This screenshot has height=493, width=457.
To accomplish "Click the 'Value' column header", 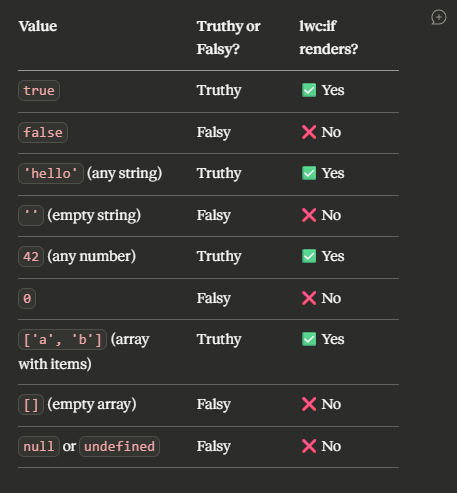I will (x=38, y=26).
